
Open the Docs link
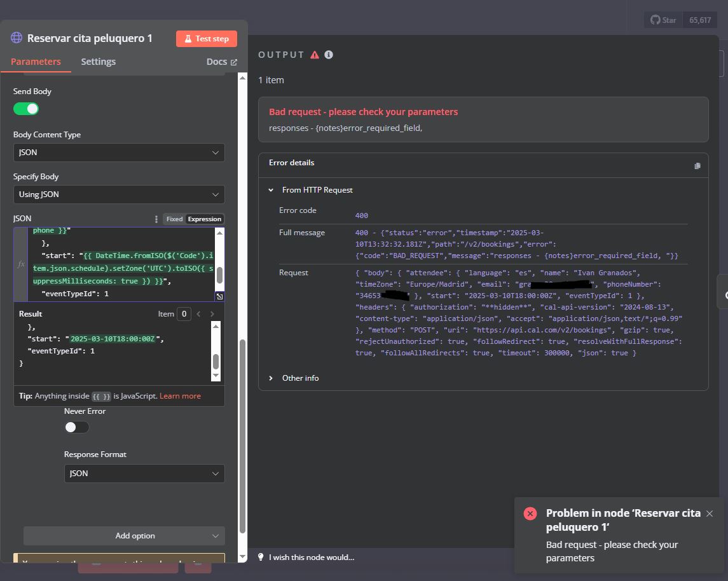[221, 62]
